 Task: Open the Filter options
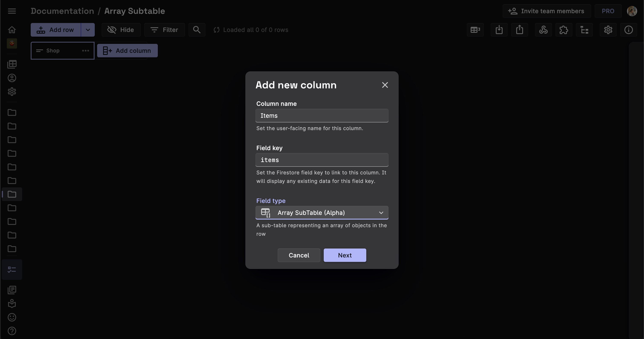(x=164, y=30)
